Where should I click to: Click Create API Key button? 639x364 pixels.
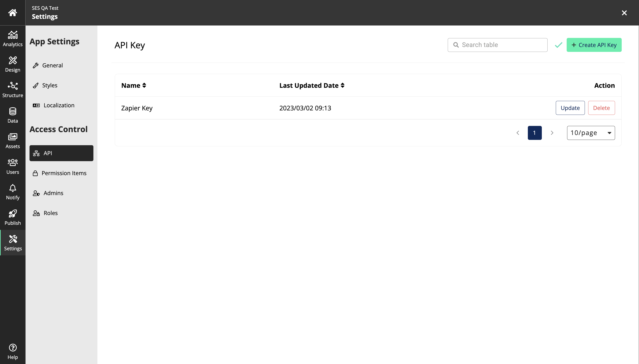click(x=594, y=45)
